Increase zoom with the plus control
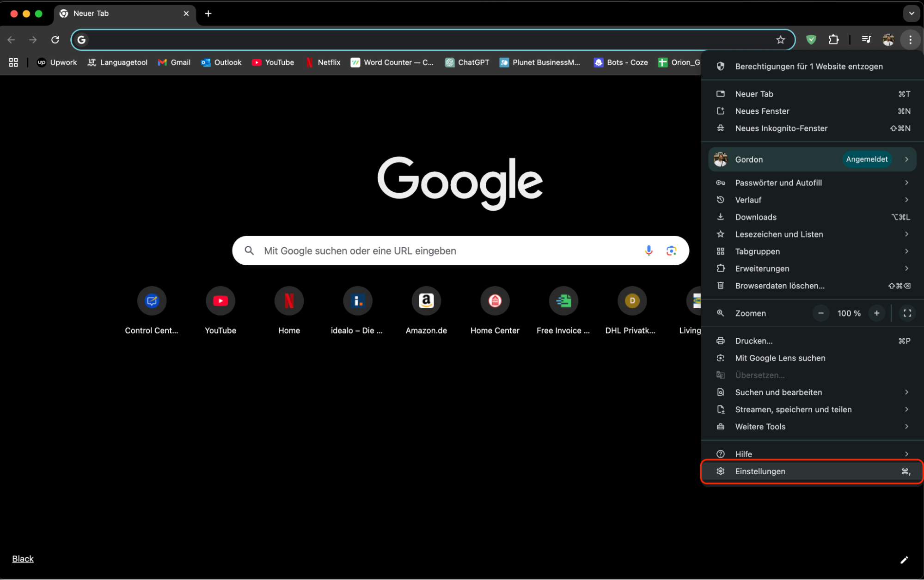924x580 pixels. point(877,313)
